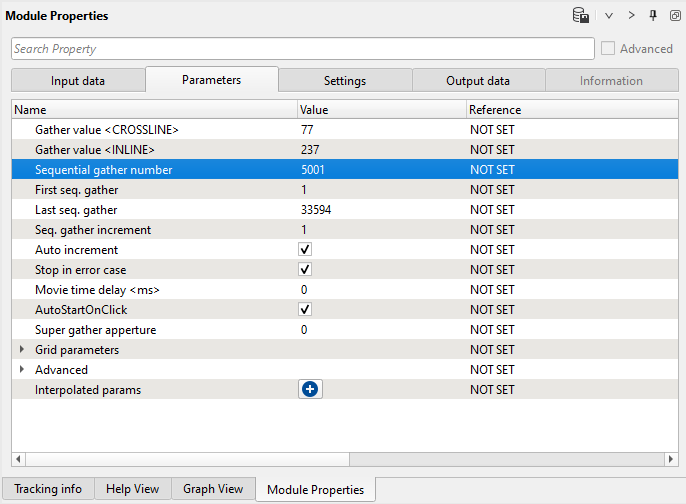Switch to the Input data tab
This screenshot has width=686, height=504.
pos(78,81)
